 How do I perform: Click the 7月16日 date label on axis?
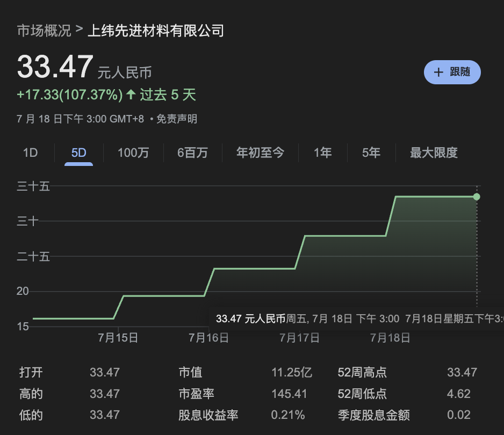tap(209, 338)
